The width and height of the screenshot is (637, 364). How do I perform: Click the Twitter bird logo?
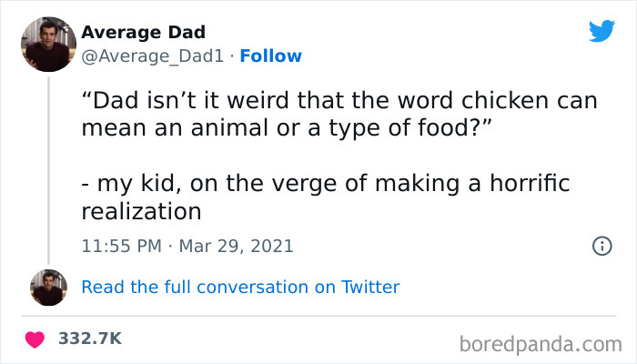click(602, 32)
